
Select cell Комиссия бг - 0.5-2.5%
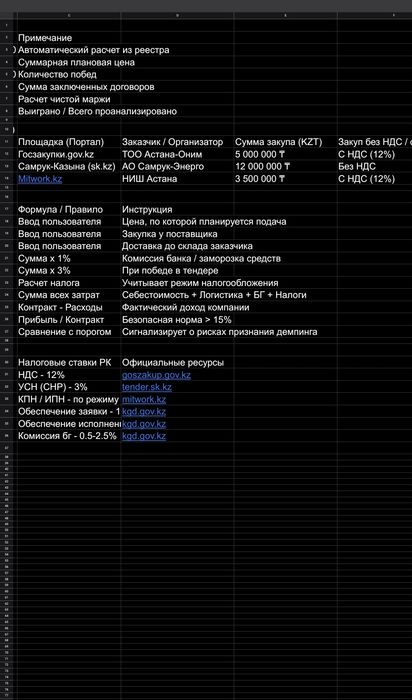tap(69, 436)
